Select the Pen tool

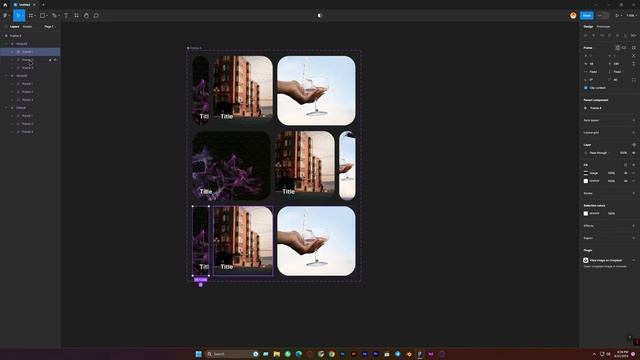54,16
